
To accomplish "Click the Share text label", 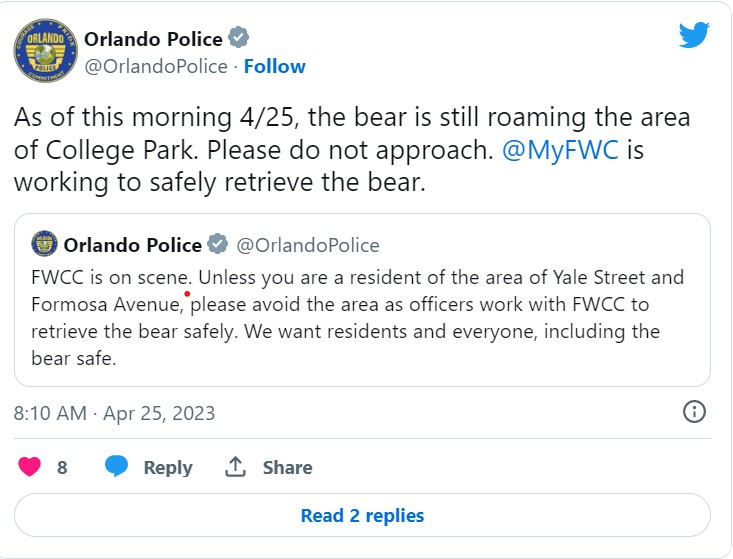I will (287, 467).
